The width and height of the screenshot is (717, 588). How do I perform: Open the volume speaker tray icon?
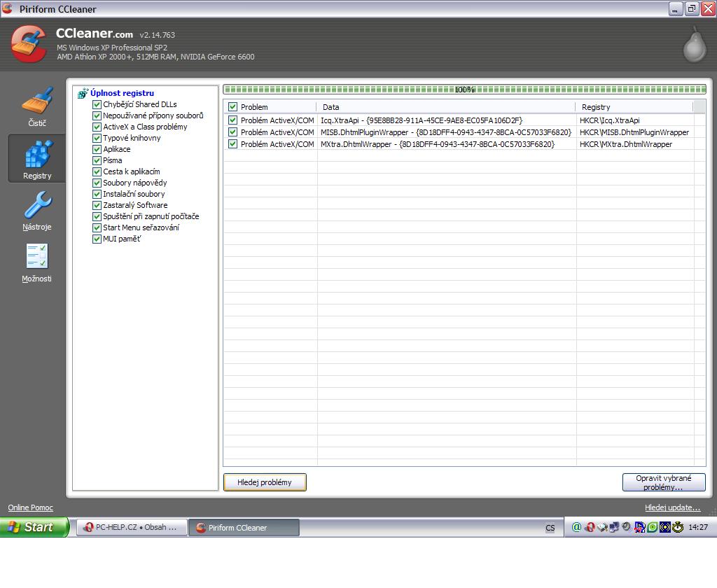[627, 527]
